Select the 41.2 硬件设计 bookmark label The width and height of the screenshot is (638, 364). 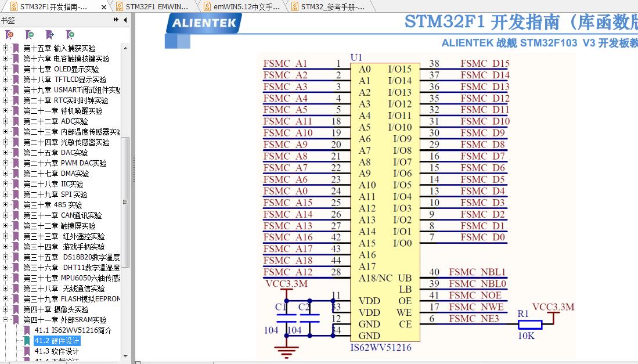coord(57,341)
